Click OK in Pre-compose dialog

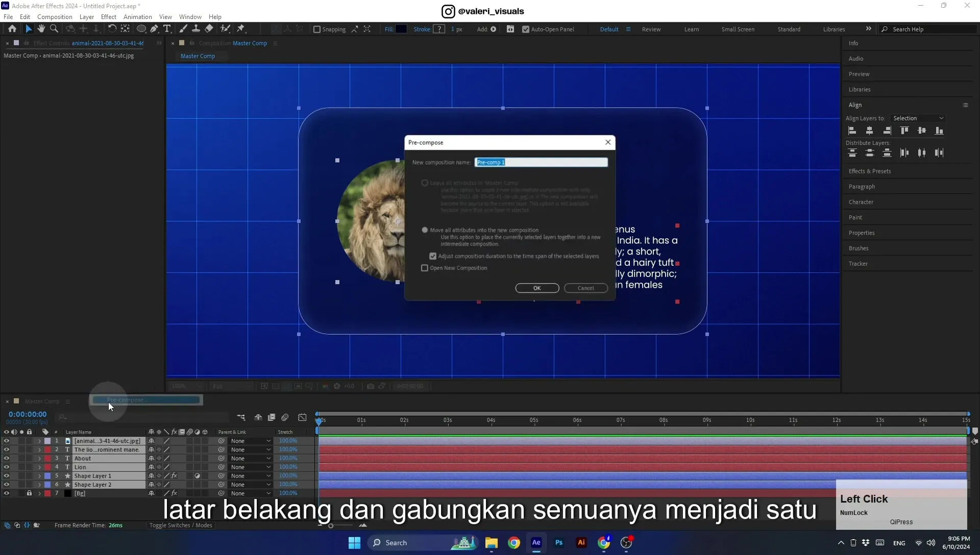tap(537, 288)
